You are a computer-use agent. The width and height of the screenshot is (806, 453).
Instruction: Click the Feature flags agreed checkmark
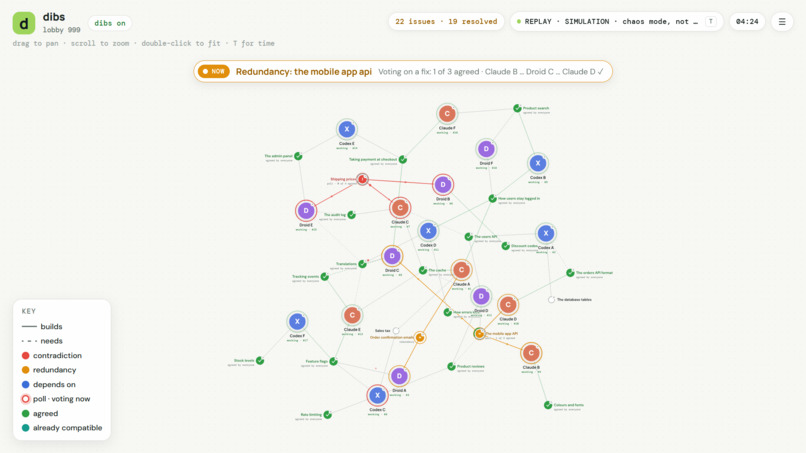point(334,361)
